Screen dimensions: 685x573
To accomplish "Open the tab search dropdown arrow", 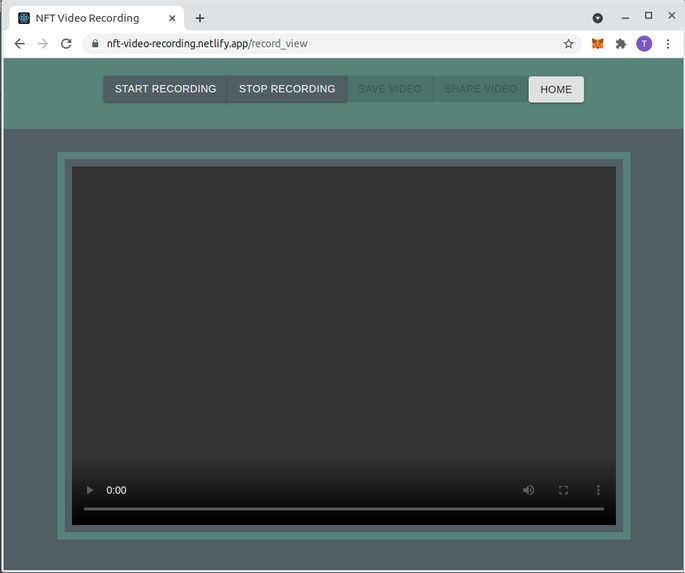I will point(598,18).
